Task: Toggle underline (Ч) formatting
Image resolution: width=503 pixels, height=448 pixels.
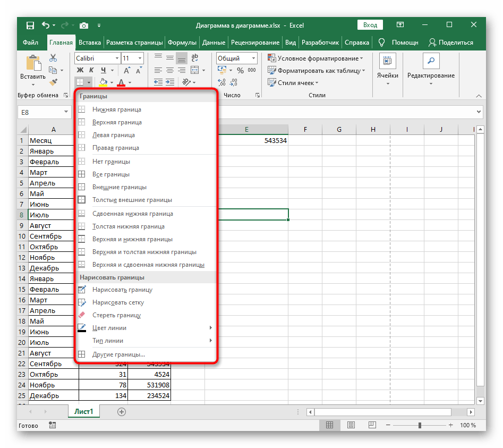Action: tap(104, 70)
